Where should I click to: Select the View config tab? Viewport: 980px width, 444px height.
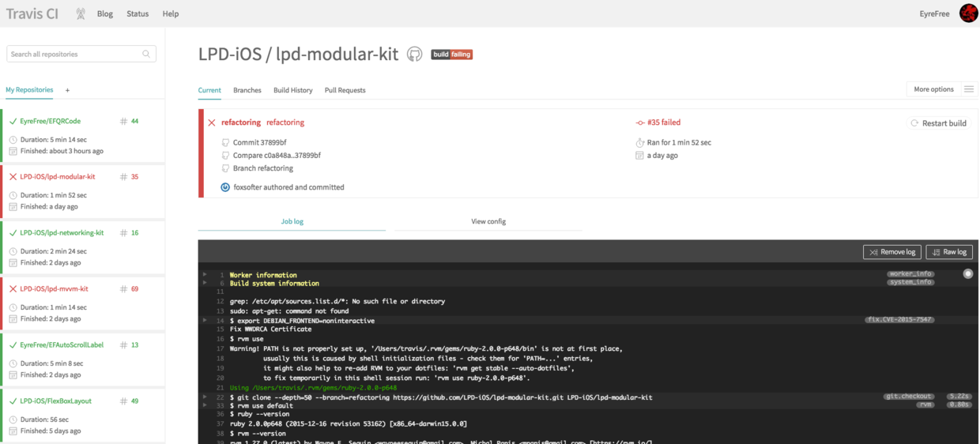click(x=488, y=221)
